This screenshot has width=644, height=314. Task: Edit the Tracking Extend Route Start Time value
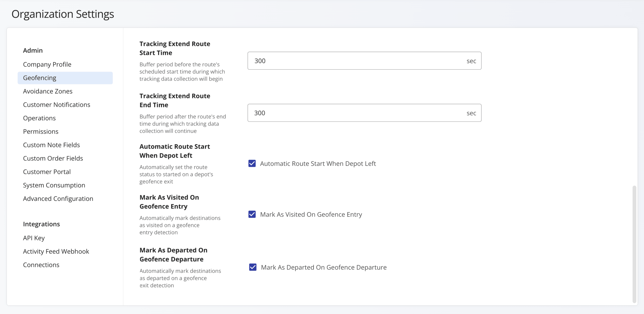coord(364,61)
